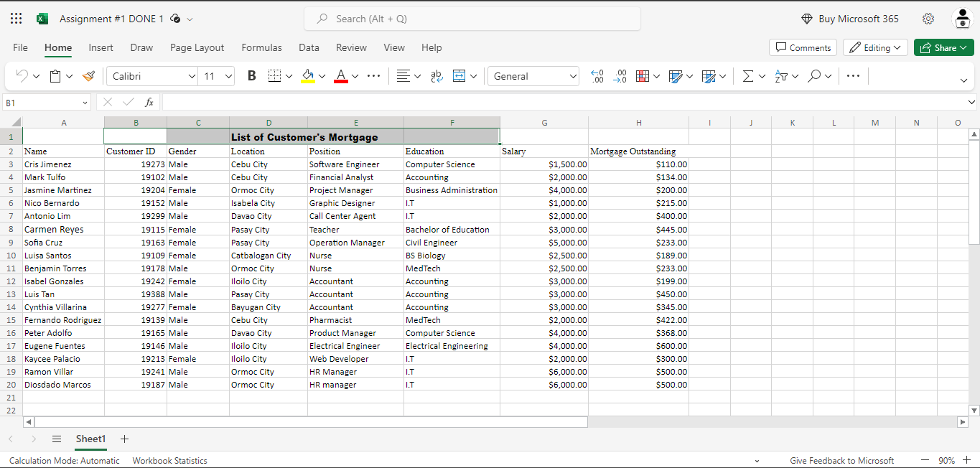Click the formula bar input
Screen dimensions: 980x468
pyautogui.click(x=564, y=103)
